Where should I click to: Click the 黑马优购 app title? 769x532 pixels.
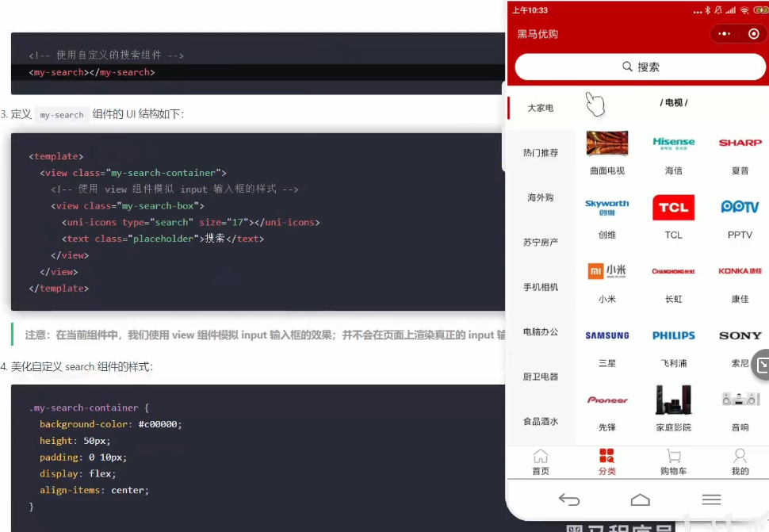tap(538, 34)
